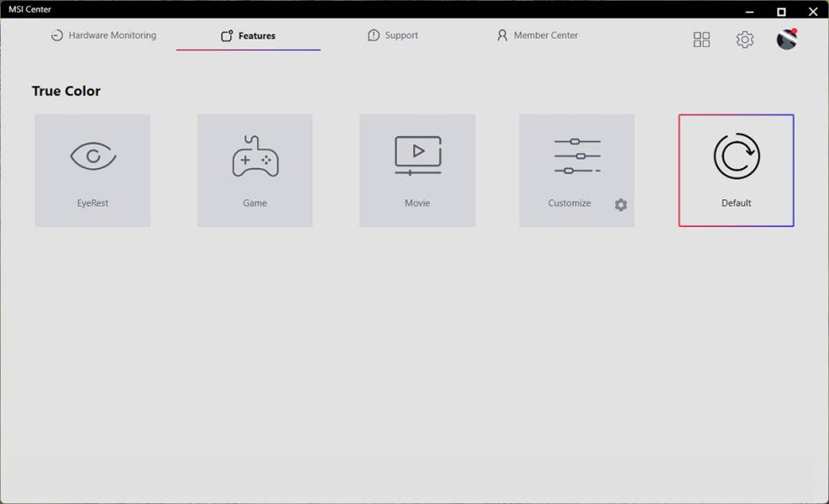Click the Default mode label
Viewport: 829px width, 504px height.
click(736, 203)
